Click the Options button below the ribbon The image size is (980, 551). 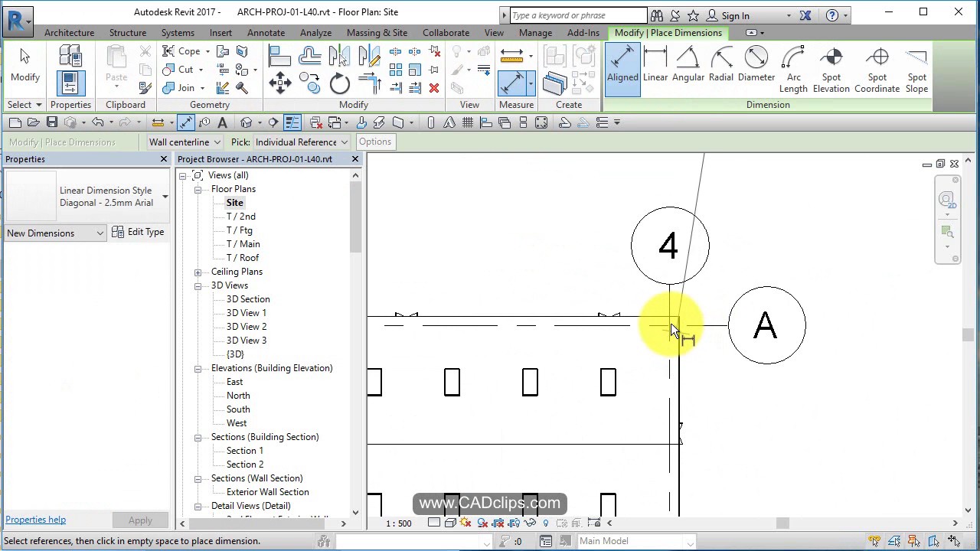tap(375, 142)
